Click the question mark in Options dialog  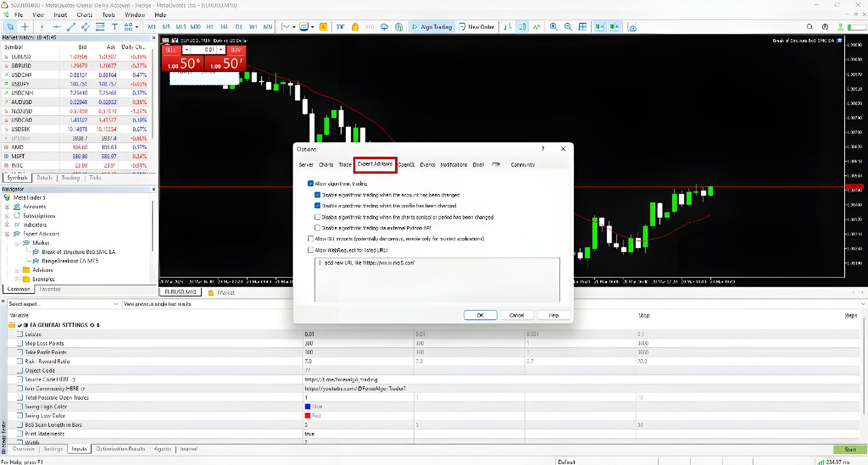click(542, 149)
